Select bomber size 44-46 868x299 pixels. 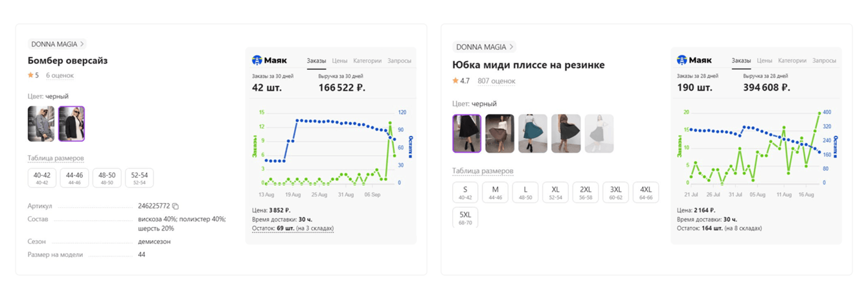pos(74,177)
